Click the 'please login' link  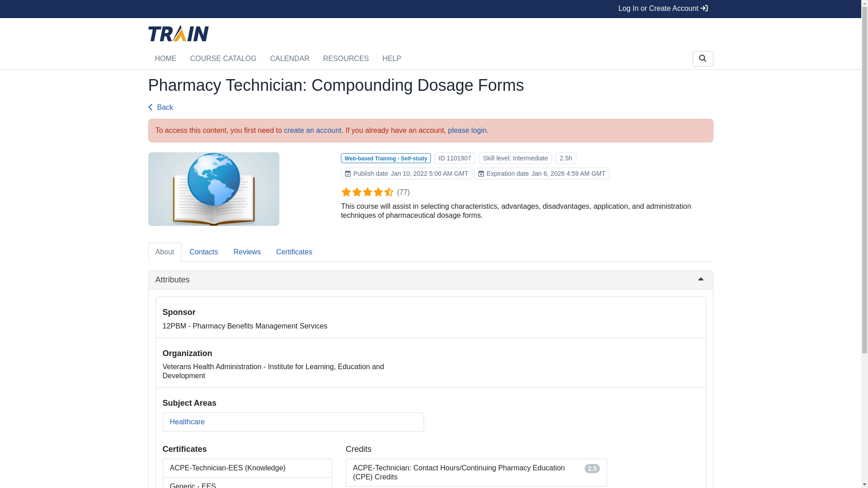click(467, 131)
